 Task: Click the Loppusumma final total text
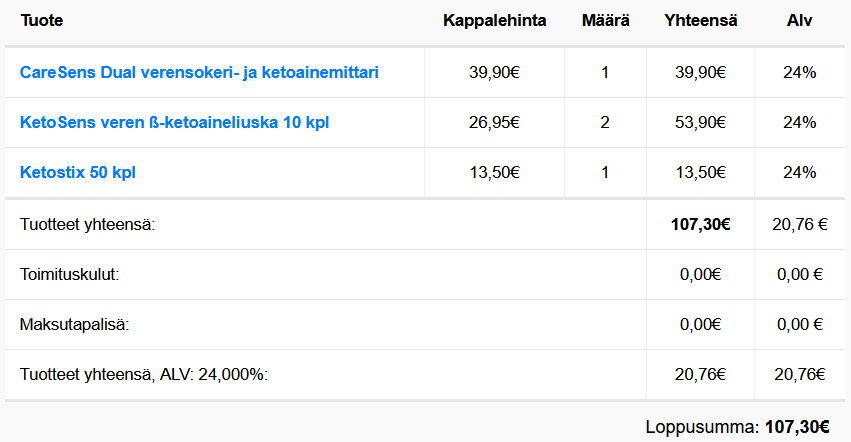pos(738,427)
